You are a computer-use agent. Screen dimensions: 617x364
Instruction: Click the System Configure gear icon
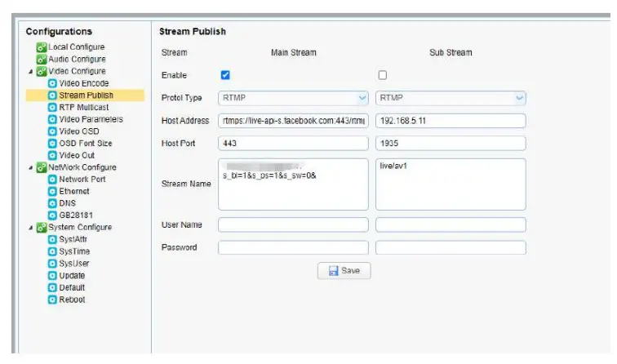point(42,228)
